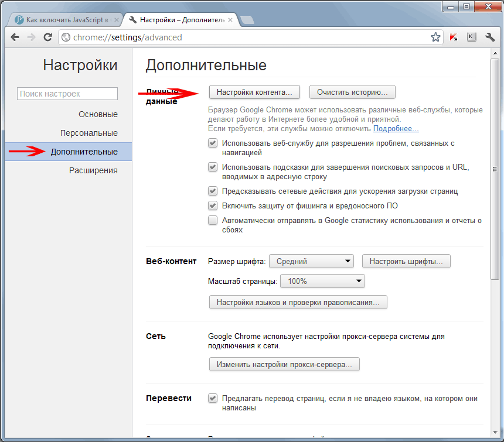The image size is (504, 442).
Task: Open a new tab
Action: click(x=247, y=20)
